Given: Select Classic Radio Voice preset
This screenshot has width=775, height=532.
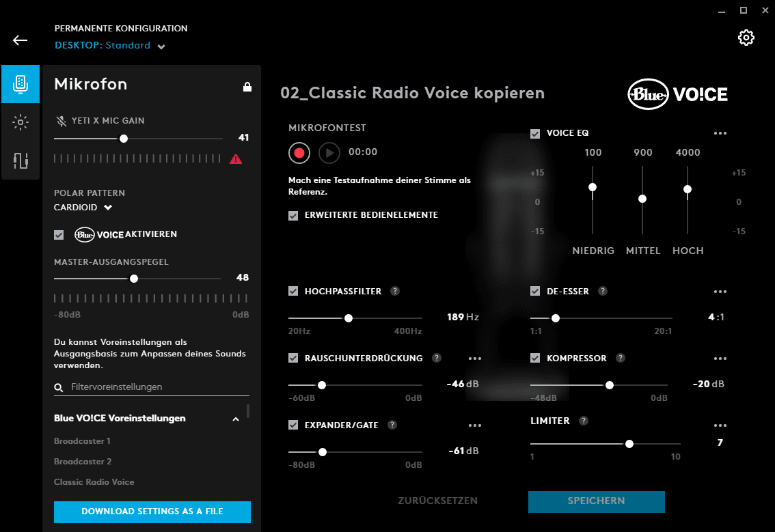Looking at the screenshot, I should click(94, 481).
